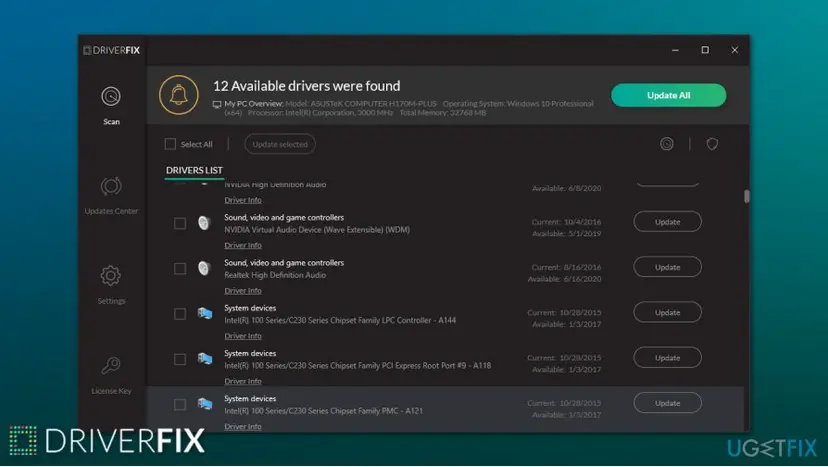
Task: Click device icon for LPC Controller - A144
Action: [x=205, y=313]
